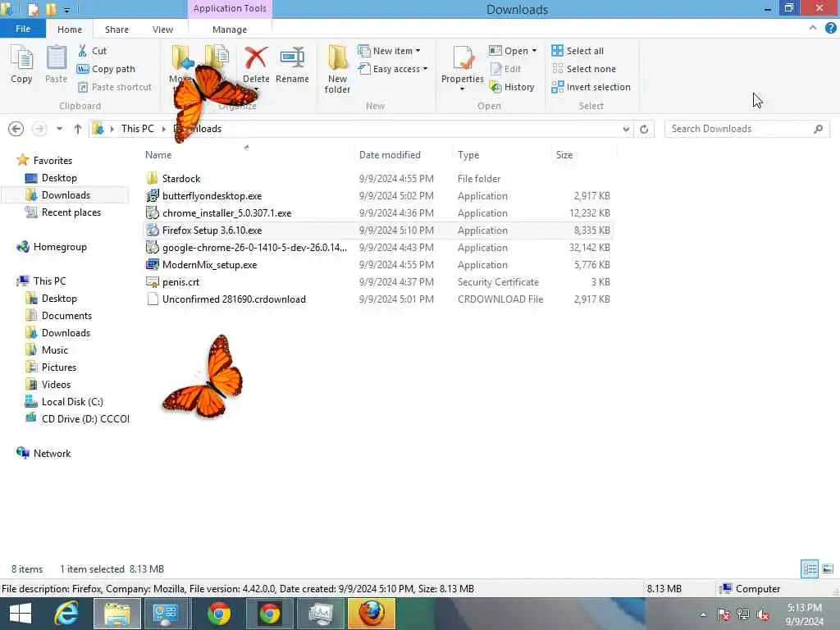The width and height of the screenshot is (840, 630).
Task: Open the File menu
Action: (x=23, y=29)
